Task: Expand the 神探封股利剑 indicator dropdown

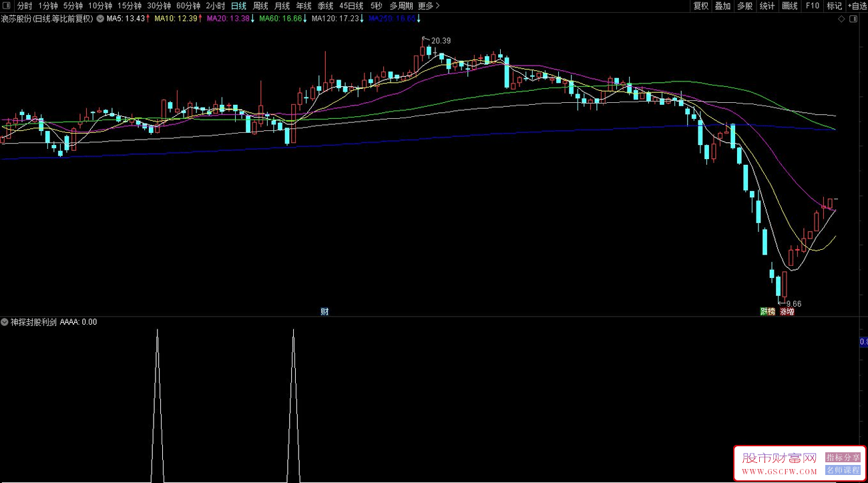Action: (5, 321)
